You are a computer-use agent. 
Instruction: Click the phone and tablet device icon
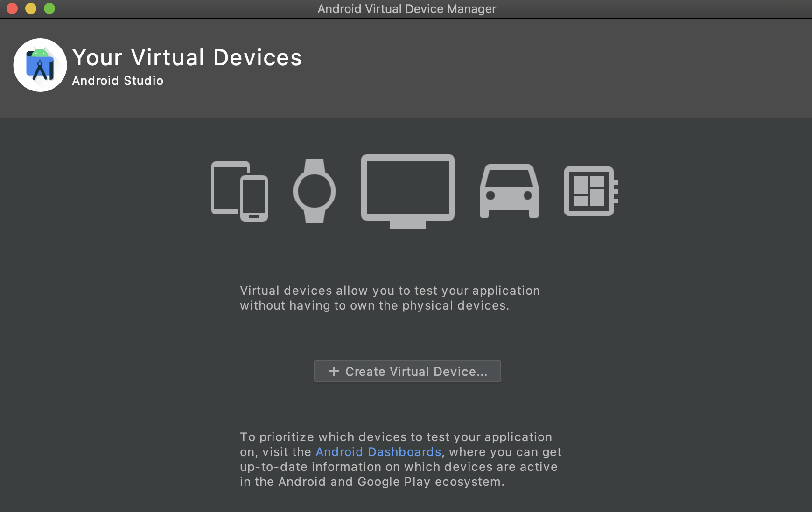(239, 191)
